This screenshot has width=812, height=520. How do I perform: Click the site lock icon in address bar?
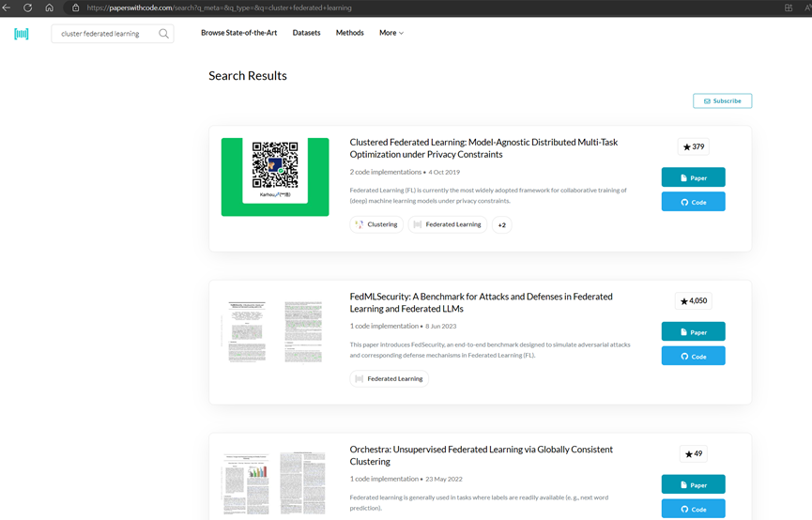[76, 8]
